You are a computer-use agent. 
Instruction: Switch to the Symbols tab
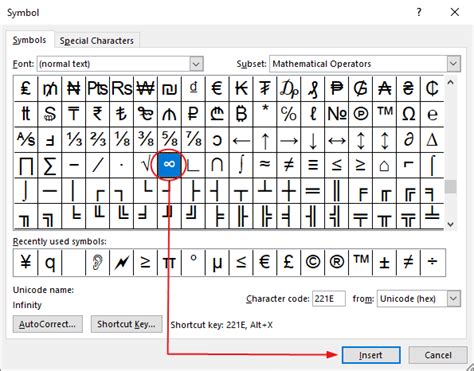(x=29, y=40)
